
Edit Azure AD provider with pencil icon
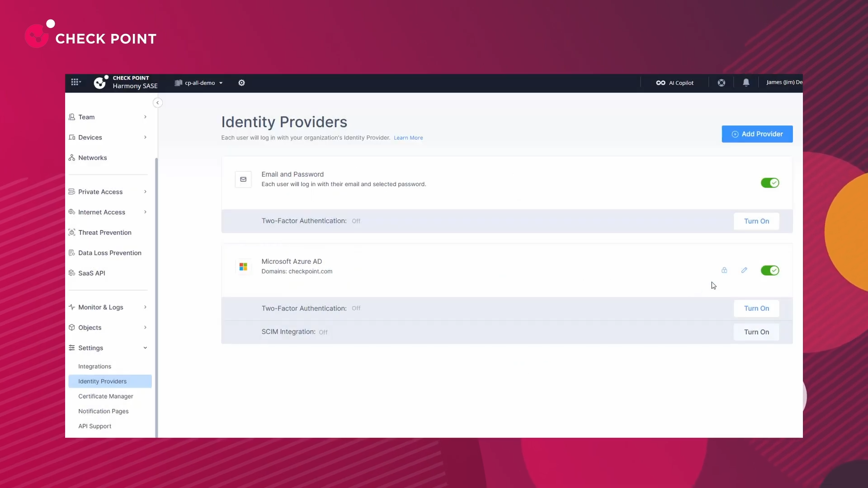744,270
